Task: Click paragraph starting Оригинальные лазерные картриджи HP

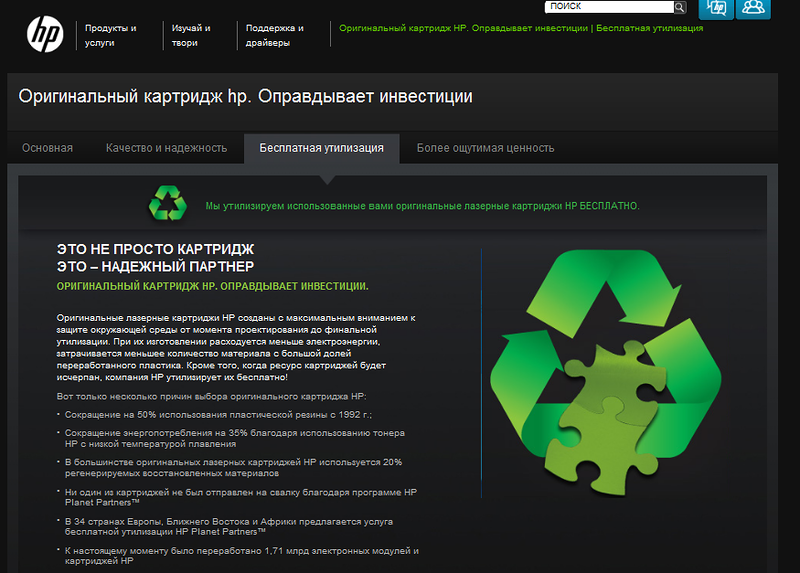Action: (x=236, y=347)
